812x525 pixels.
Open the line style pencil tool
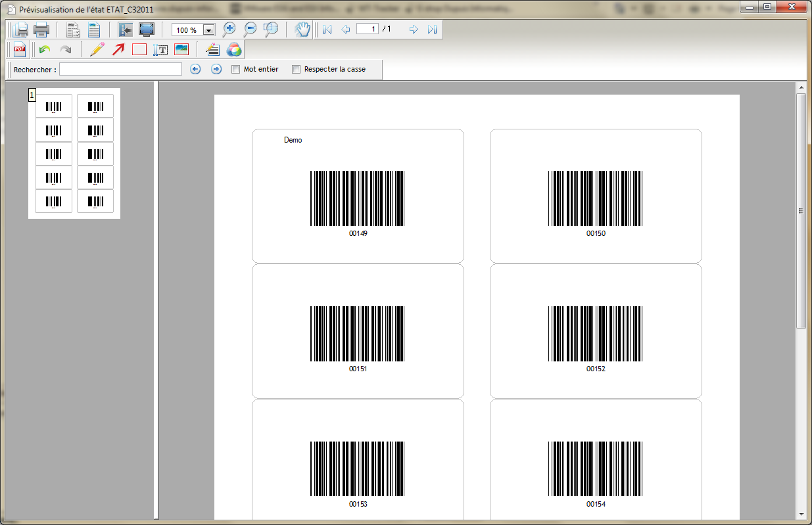click(212, 49)
